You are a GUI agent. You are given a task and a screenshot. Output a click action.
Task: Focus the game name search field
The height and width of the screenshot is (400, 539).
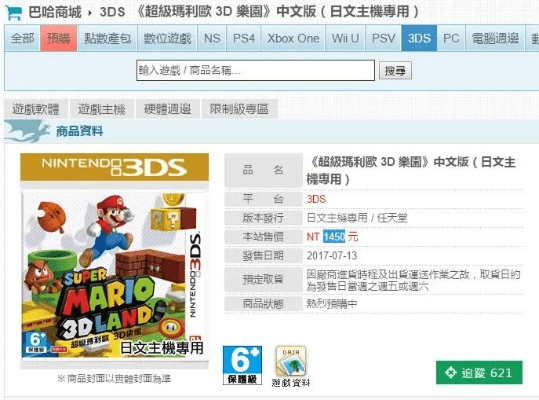pyautogui.click(x=255, y=70)
